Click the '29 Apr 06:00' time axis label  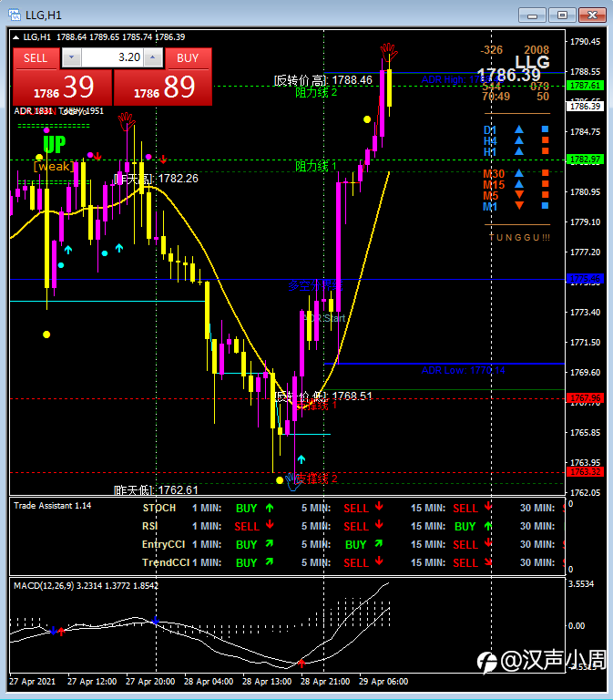click(x=383, y=682)
